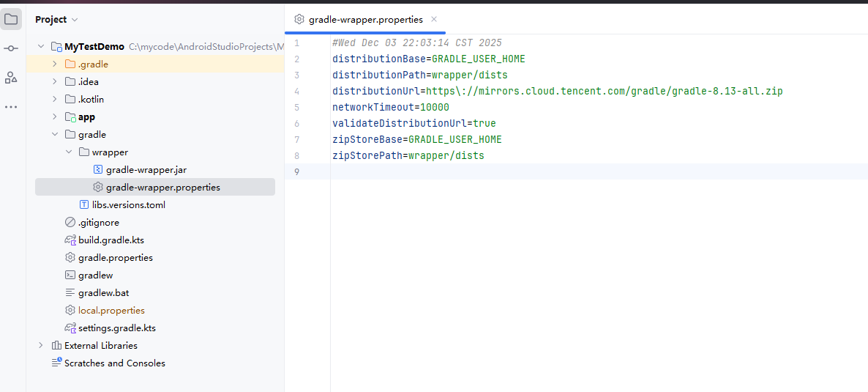Click line number 4 in the gutter

pyautogui.click(x=297, y=91)
